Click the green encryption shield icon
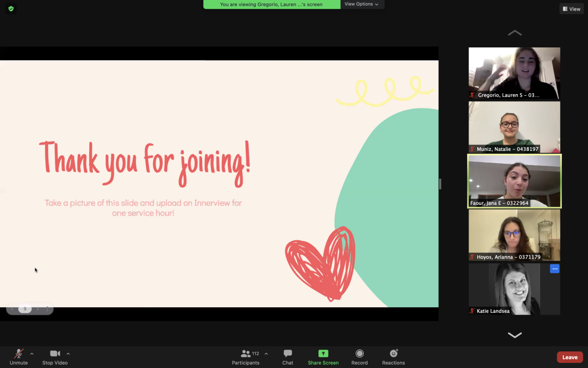588x368 pixels. (x=11, y=8)
